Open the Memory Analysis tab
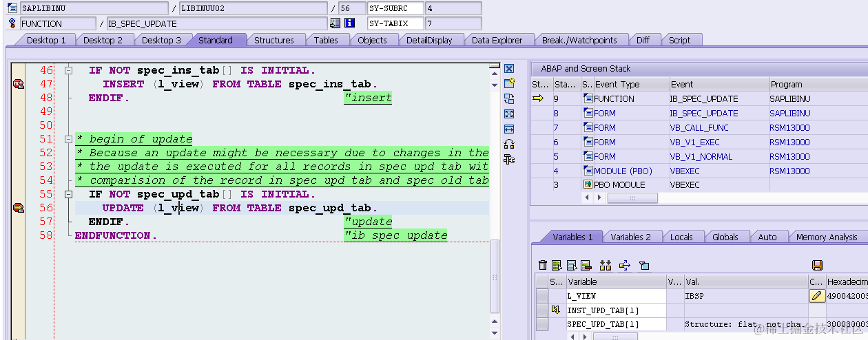Screen dimensions: 868x340 [827, 237]
